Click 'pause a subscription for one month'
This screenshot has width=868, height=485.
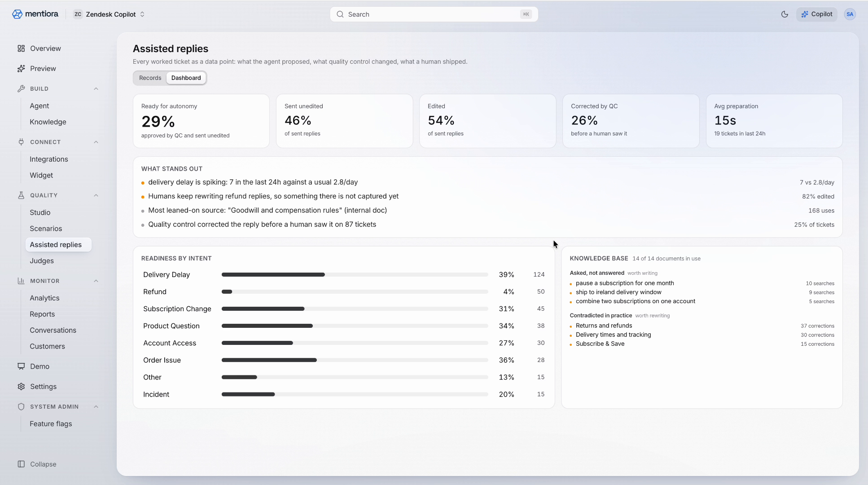625,283
